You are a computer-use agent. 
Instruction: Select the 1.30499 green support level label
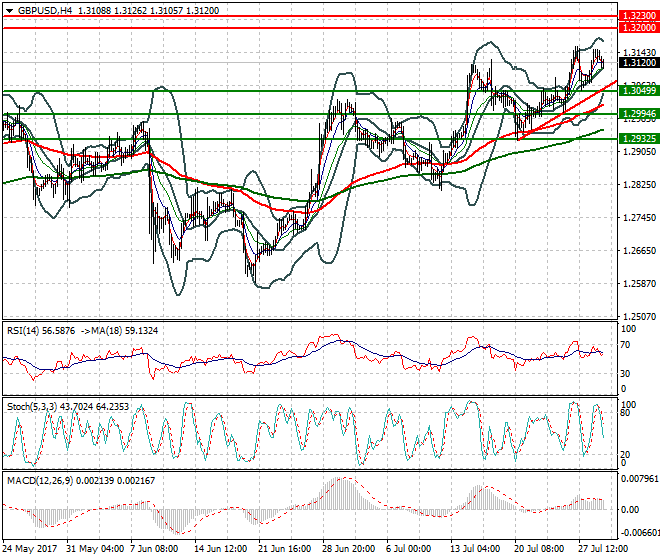coord(639,91)
